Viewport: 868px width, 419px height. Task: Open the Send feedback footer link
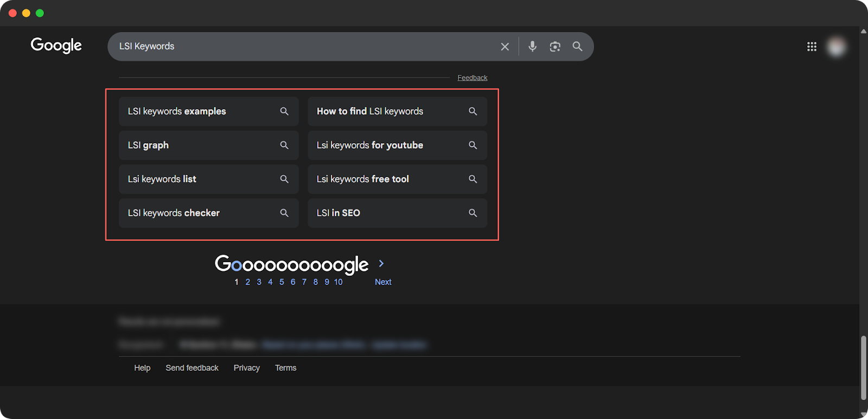click(192, 368)
